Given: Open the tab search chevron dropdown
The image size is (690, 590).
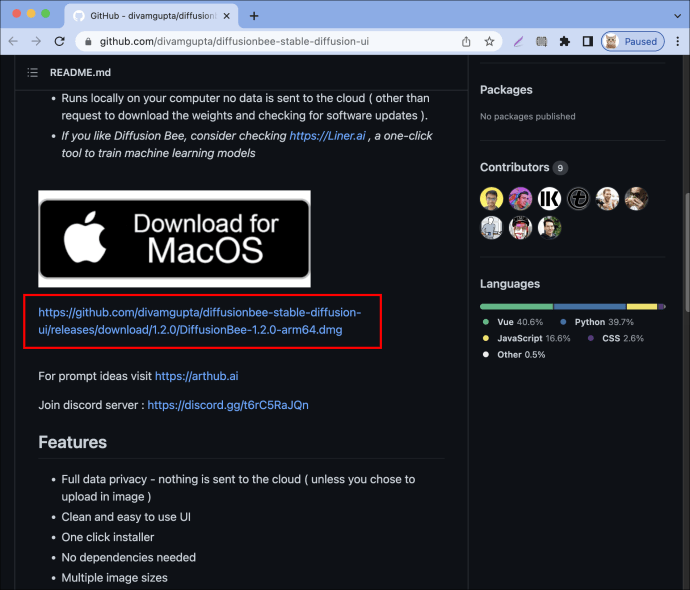Looking at the screenshot, I should pos(677,16).
